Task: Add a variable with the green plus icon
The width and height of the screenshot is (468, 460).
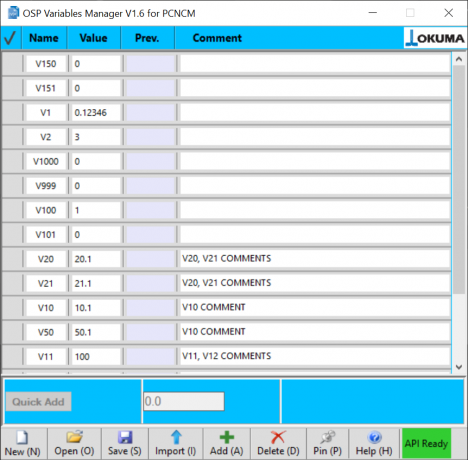Action: coord(227,437)
